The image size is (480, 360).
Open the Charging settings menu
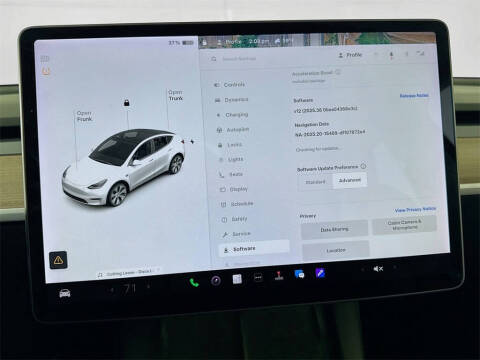pyautogui.click(x=233, y=115)
